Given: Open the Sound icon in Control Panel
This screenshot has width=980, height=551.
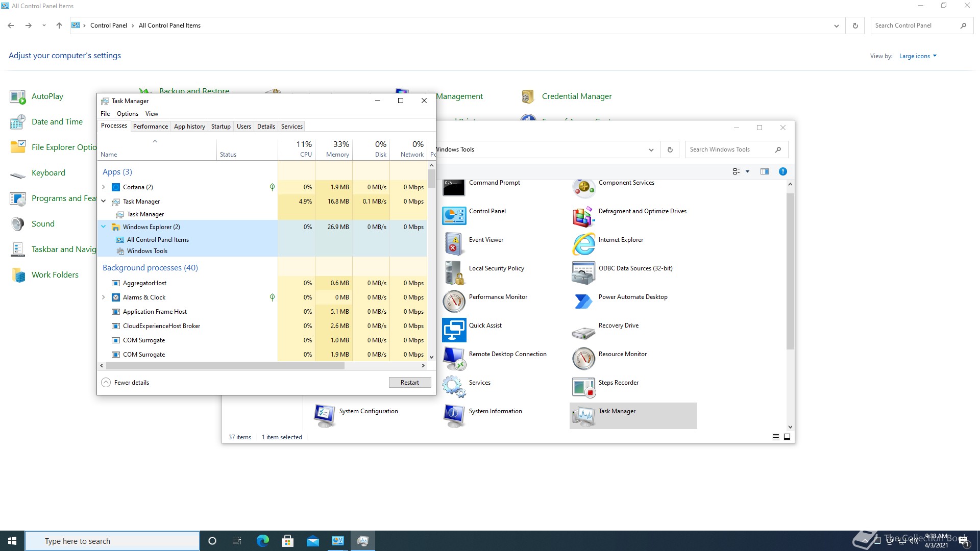Looking at the screenshot, I should [x=18, y=224].
